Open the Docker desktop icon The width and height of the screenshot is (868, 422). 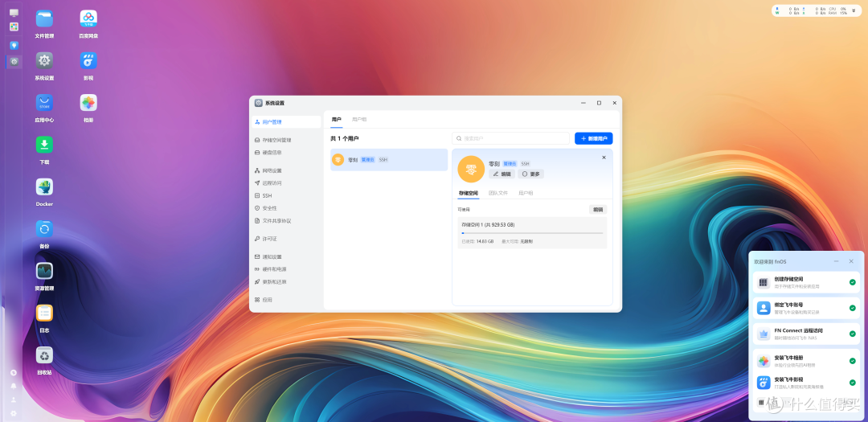pyautogui.click(x=44, y=187)
